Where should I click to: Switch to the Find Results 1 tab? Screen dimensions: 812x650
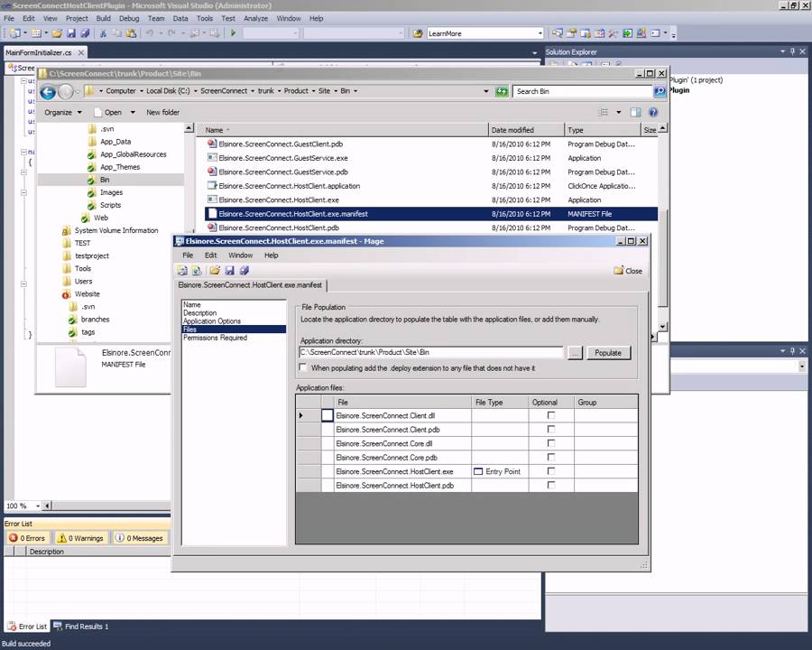tap(81, 627)
